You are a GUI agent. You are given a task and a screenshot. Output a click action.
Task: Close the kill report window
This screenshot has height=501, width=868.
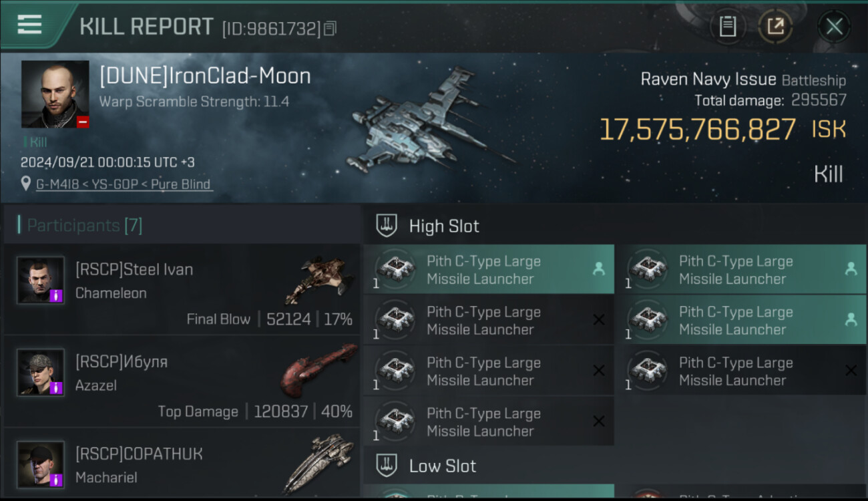tap(834, 27)
